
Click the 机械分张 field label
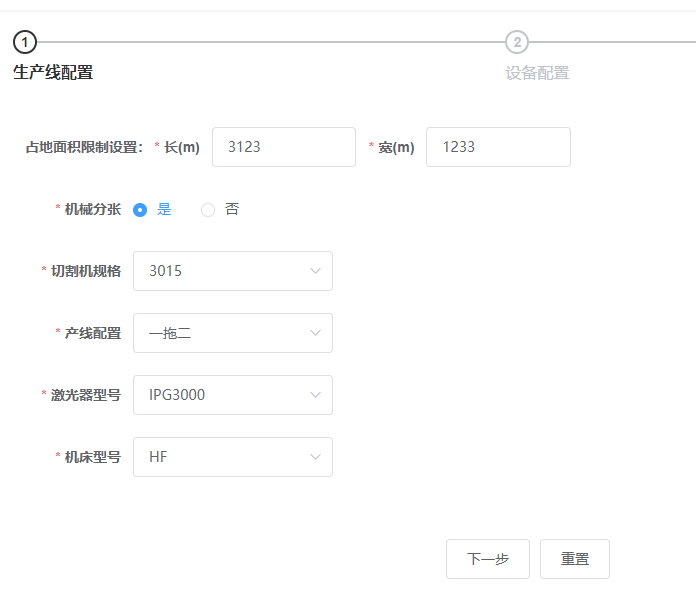click(x=93, y=209)
